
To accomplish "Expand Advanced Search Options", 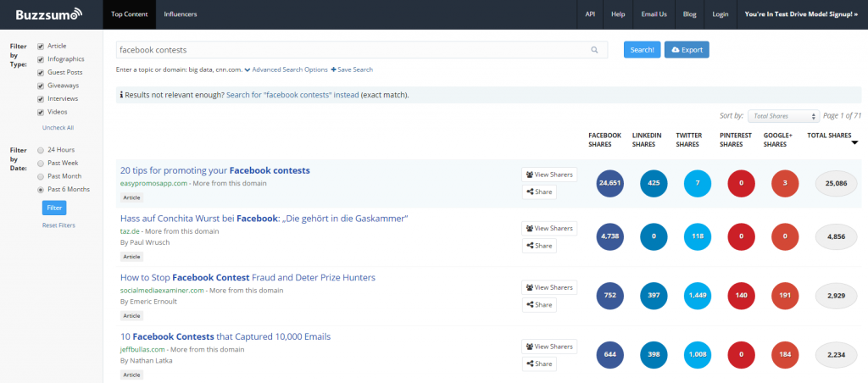I will click(287, 69).
